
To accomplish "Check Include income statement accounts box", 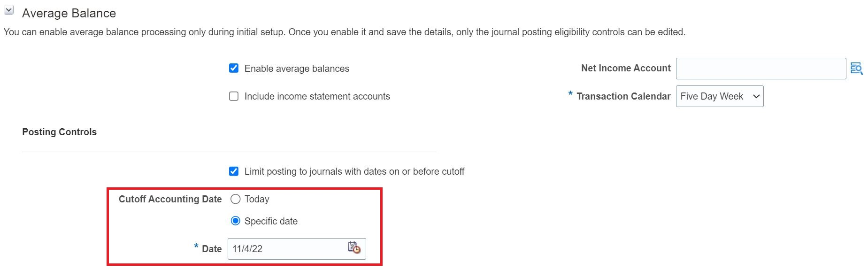I will 234,96.
